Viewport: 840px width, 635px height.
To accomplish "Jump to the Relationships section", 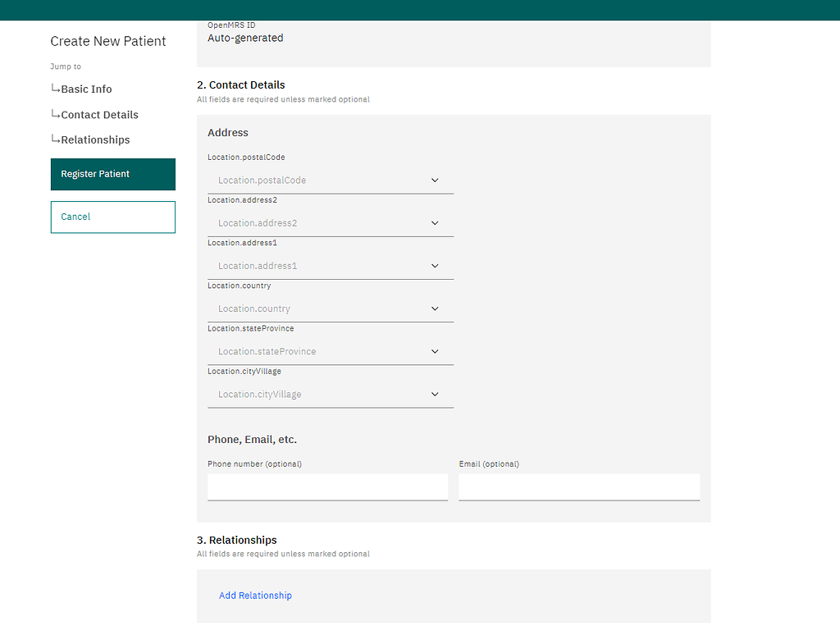I will click(95, 139).
